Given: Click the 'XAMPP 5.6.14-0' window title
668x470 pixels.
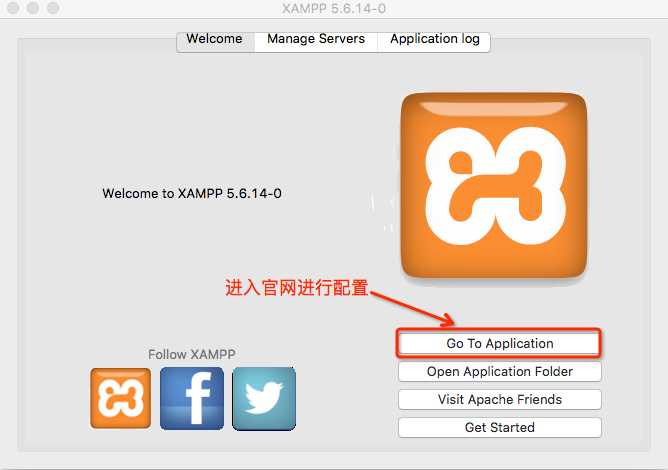Looking at the screenshot, I should click(x=334, y=9).
